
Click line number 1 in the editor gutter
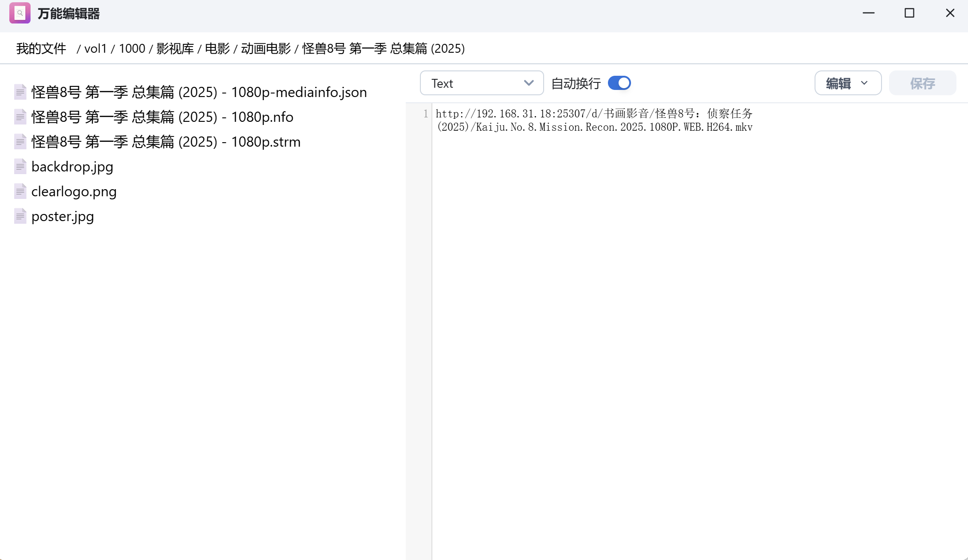pyautogui.click(x=426, y=114)
